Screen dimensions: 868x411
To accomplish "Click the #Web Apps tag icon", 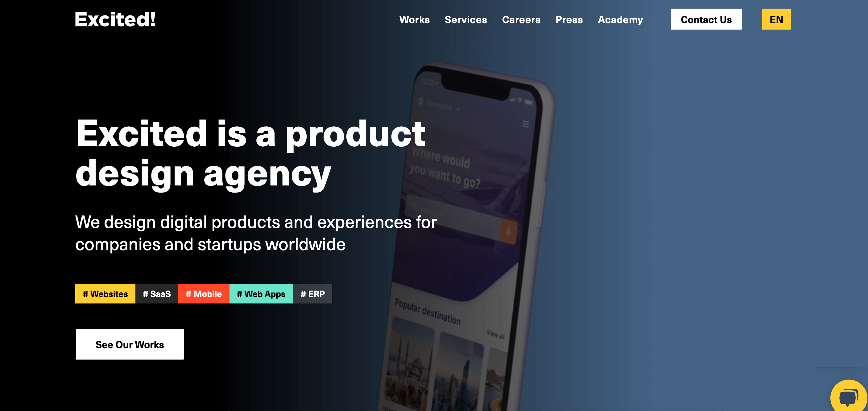I will [x=261, y=294].
